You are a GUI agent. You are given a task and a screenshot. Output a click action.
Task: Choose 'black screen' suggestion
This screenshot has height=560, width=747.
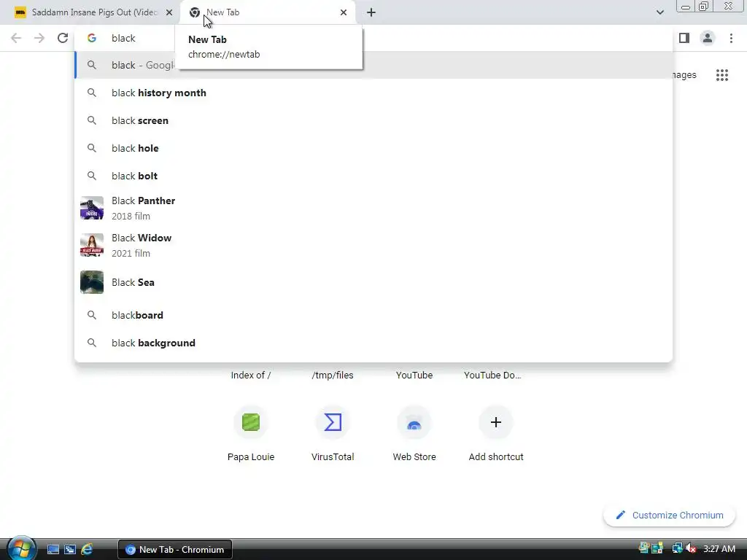[374, 120]
